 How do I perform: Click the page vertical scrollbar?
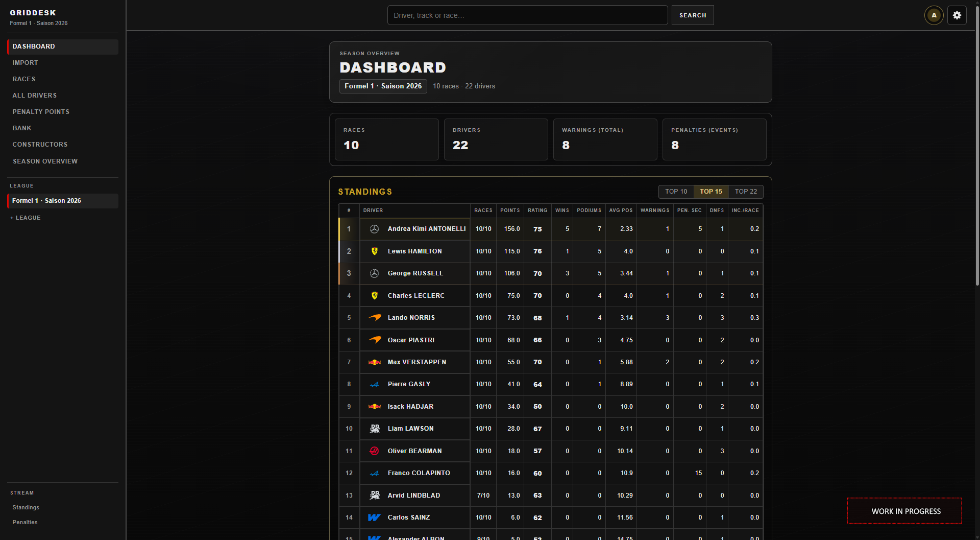[977, 146]
